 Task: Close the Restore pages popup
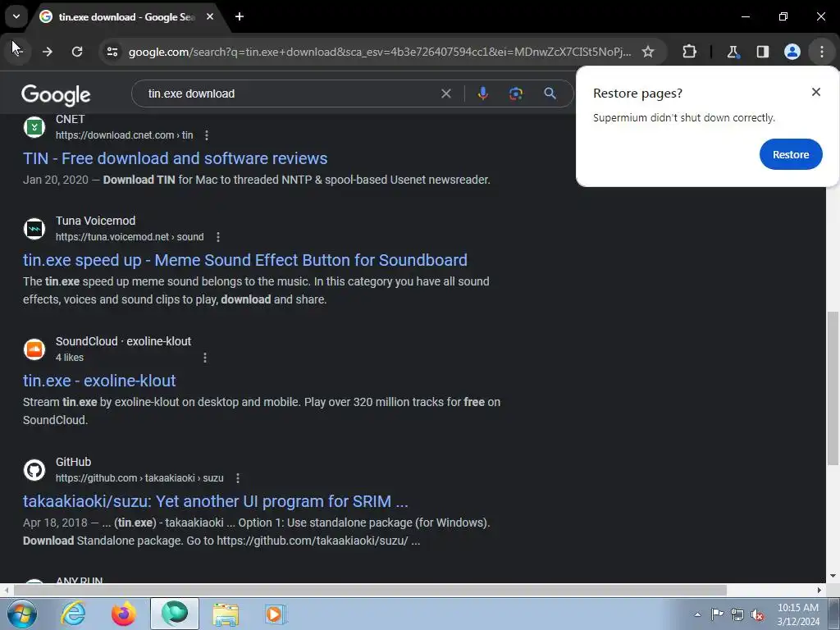(x=816, y=92)
